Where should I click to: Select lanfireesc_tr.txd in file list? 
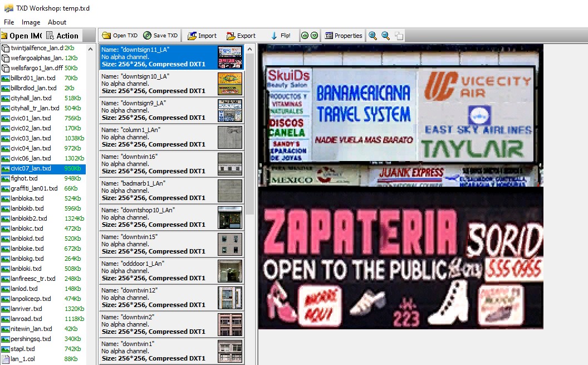point(43,279)
